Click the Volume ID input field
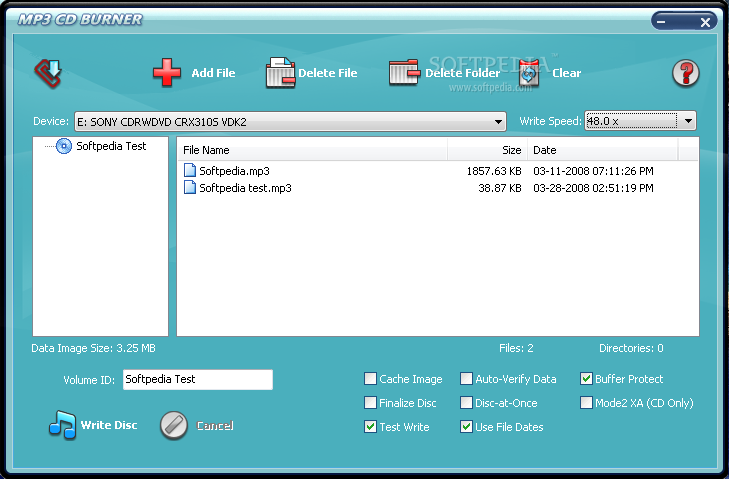Viewport: 729px width, 479px height. click(198, 379)
